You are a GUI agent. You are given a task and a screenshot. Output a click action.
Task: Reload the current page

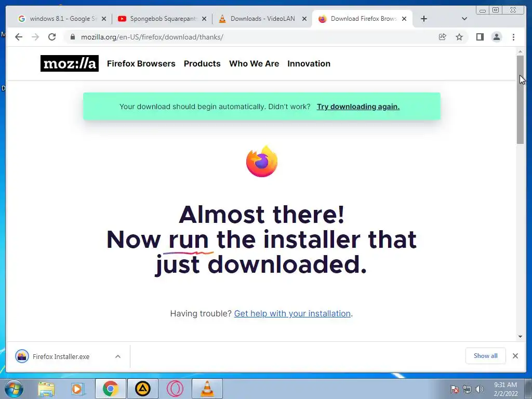click(x=52, y=37)
